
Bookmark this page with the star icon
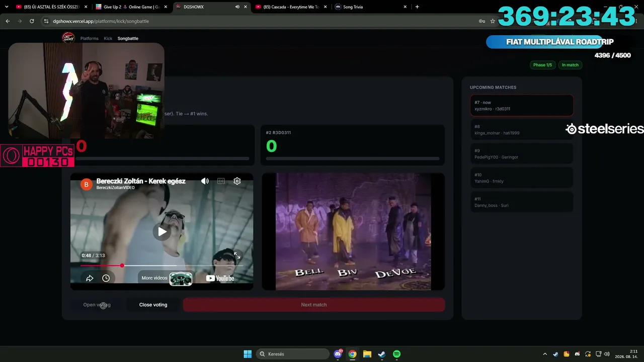pos(493,21)
